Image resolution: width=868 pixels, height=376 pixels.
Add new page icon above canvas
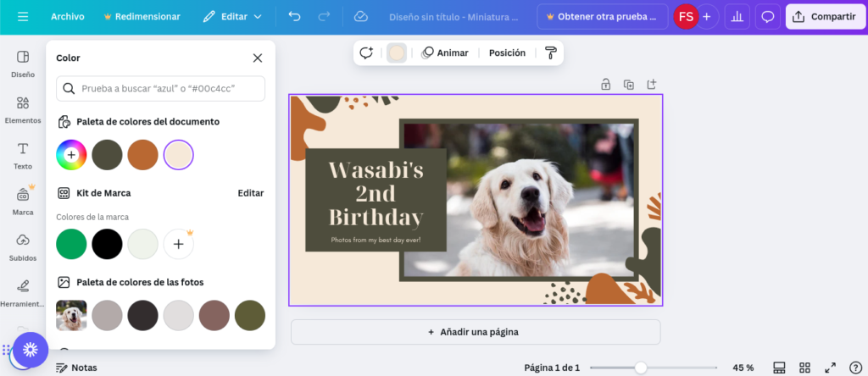(x=652, y=85)
